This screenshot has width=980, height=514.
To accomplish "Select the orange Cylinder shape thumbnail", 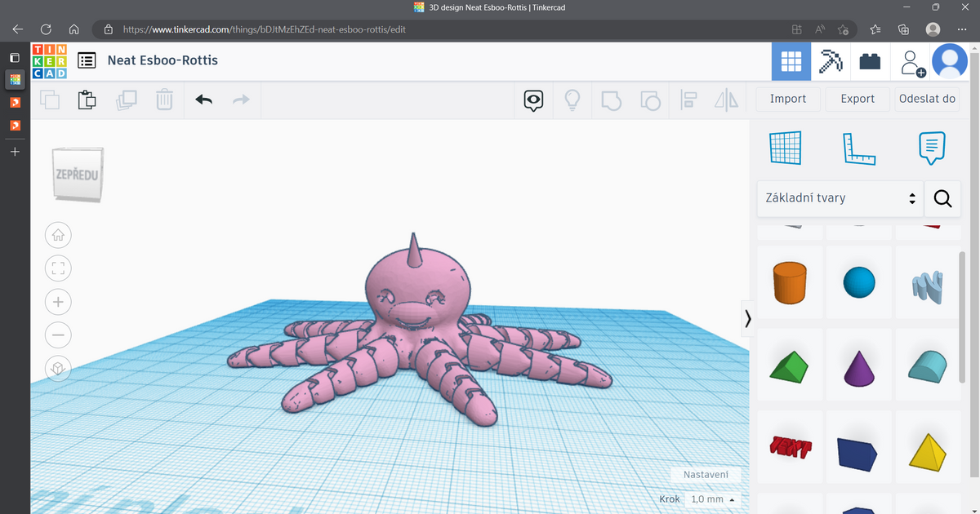I will [789, 283].
